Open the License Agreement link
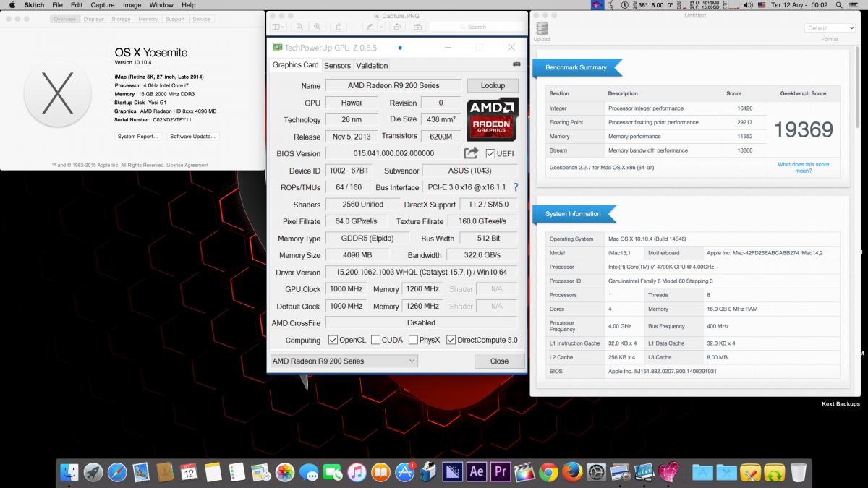This screenshot has width=868, height=488. [x=187, y=165]
